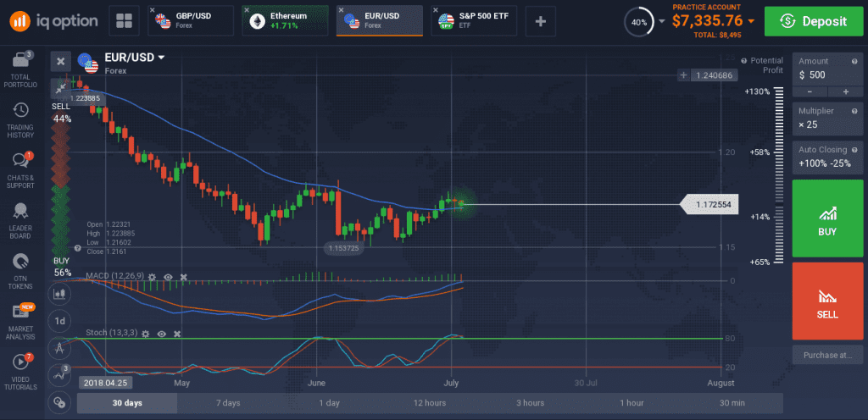Select the 3 hours timeframe
Screen dimensions: 868x420
pyautogui.click(x=531, y=403)
